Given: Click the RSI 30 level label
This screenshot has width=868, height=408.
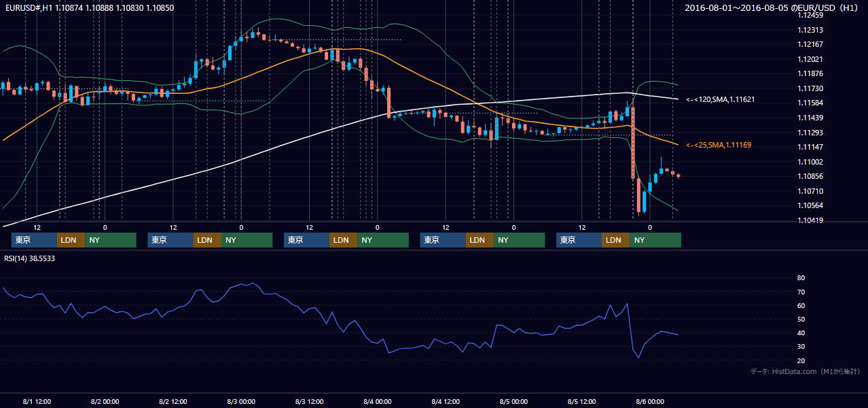Looking at the screenshot, I should [801, 347].
